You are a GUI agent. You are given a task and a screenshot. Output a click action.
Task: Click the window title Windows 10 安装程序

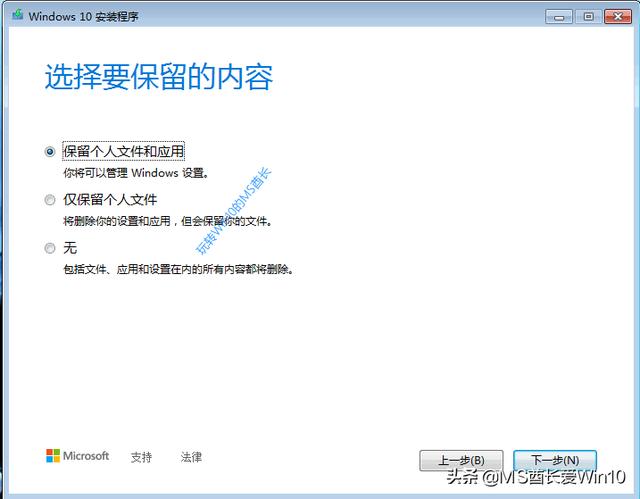(x=83, y=16)
